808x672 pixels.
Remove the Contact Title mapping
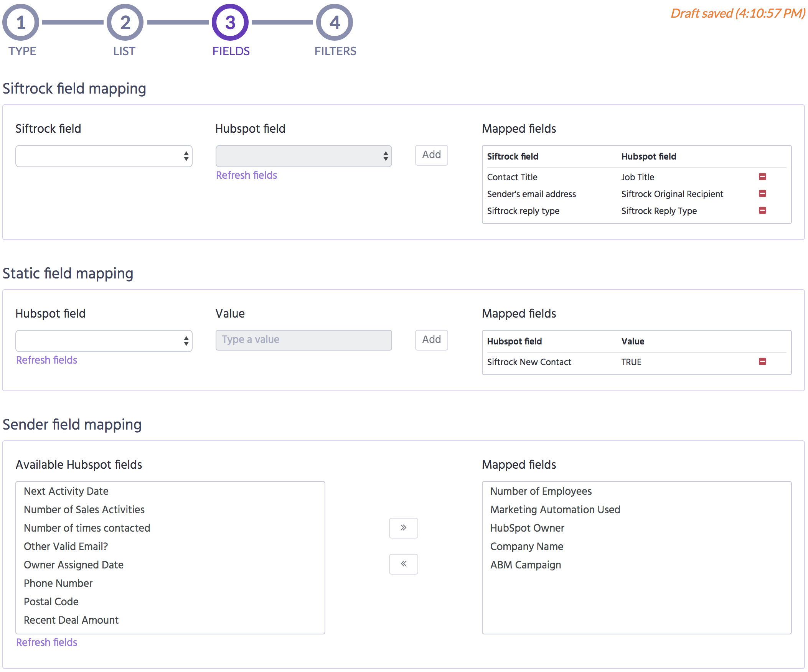coord(762,176)
